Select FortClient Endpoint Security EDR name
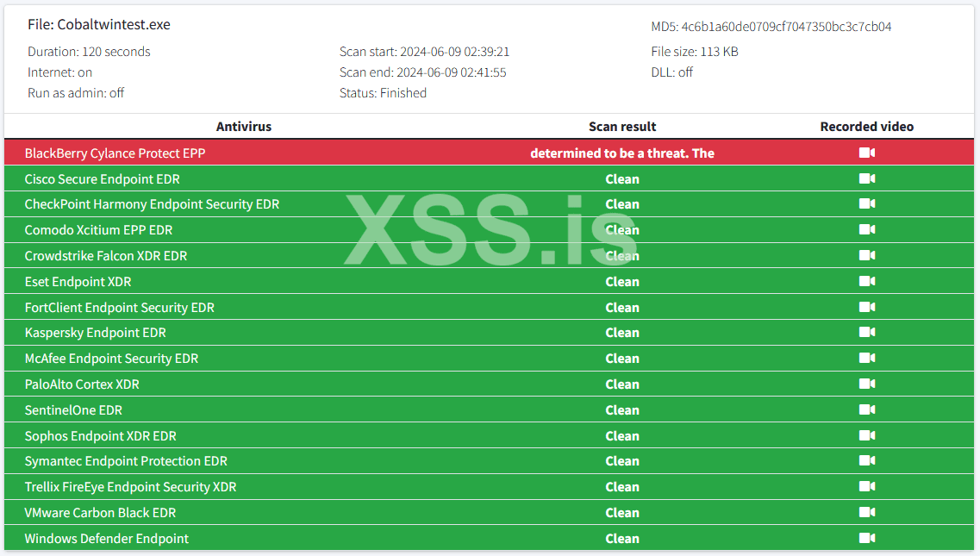 [119, 308]
